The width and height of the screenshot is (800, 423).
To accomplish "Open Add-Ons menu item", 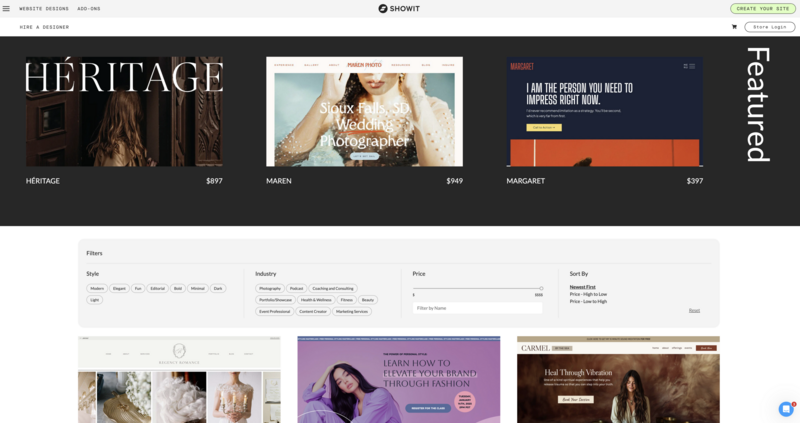I will pos(89,9).
